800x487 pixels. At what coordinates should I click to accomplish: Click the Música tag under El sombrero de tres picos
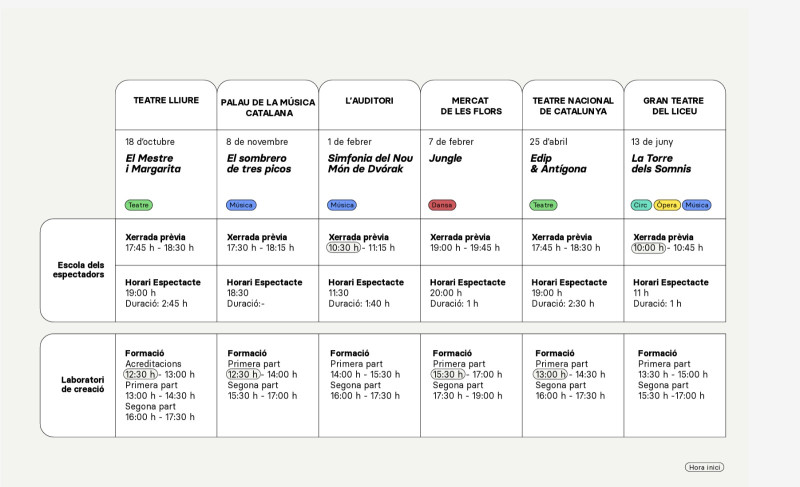click(x=241, y=205)
